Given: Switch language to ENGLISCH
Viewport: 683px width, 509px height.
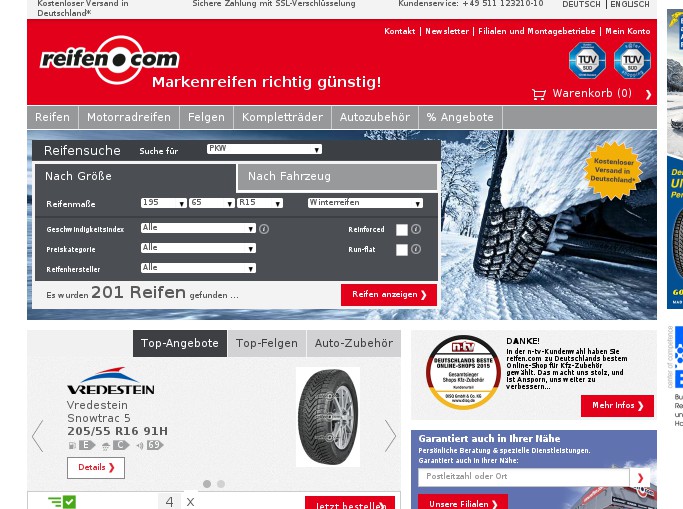Looking at the screenshot, I should pos(630,4).
